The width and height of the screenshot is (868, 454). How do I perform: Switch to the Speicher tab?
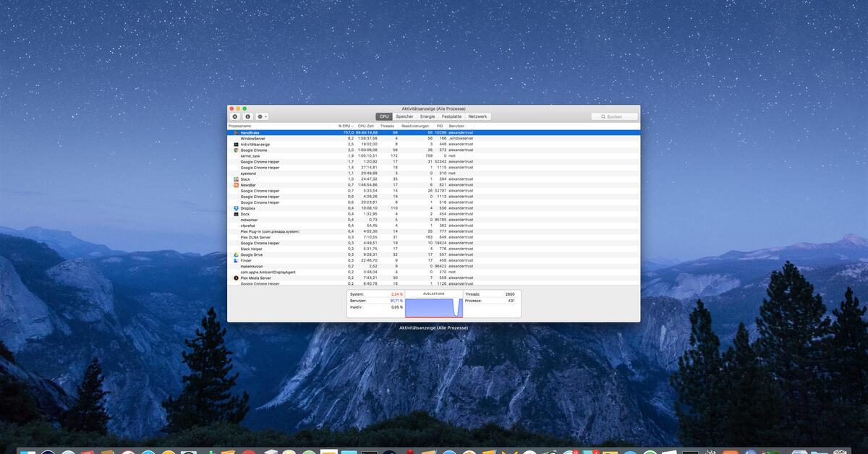[x=405, y=116]
